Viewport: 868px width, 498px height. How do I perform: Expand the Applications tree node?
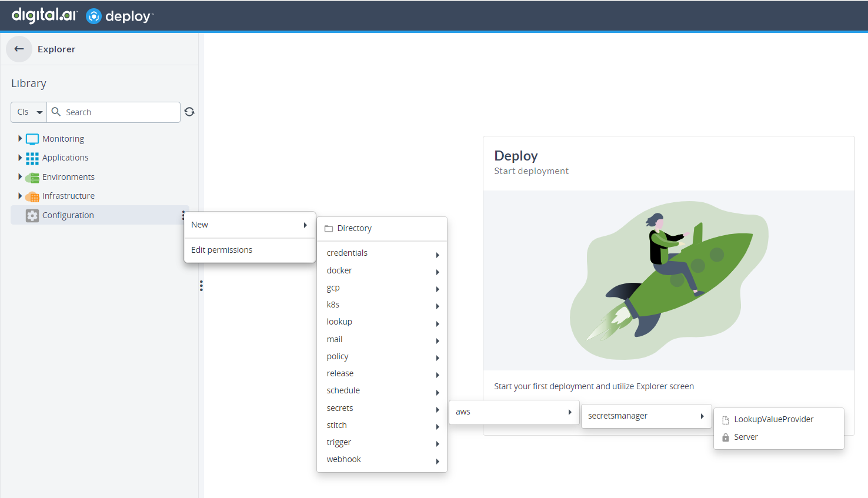click(20, 158)
